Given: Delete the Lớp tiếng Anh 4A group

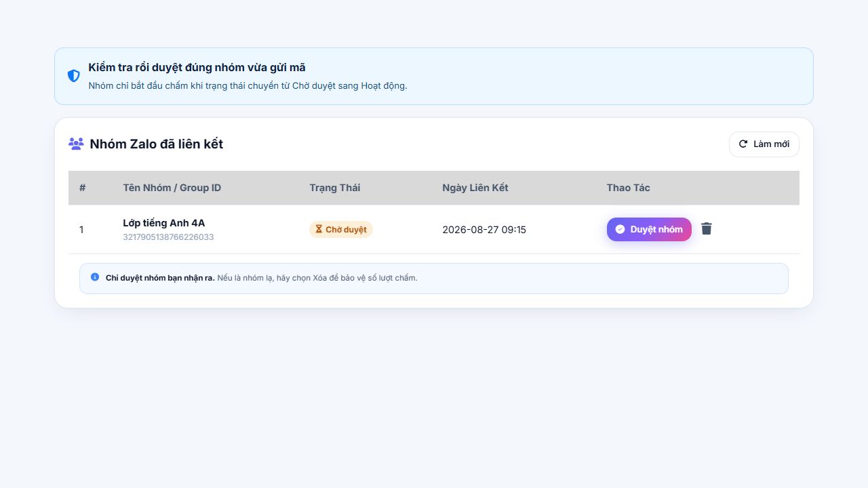Looking at the screenshot, I should coord(707,229).
